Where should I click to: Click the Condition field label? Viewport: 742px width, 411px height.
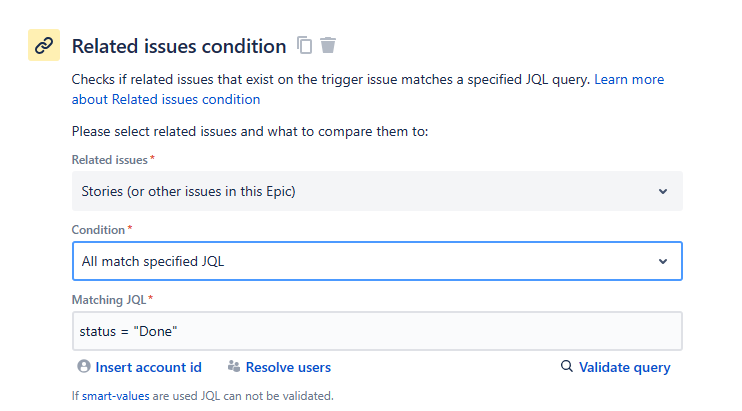pos(99,230)
